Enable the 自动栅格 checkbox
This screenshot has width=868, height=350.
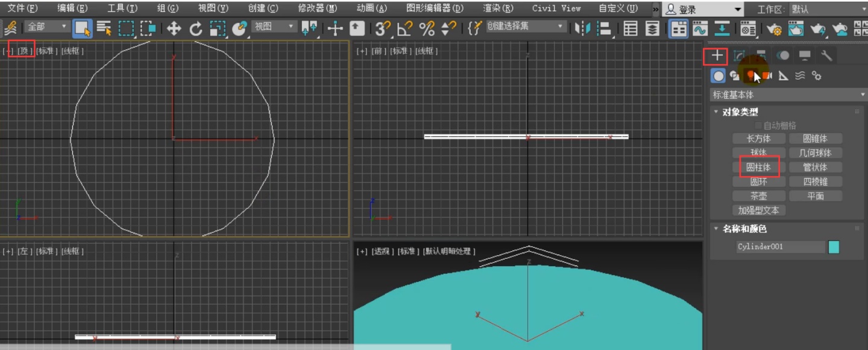[x=758, y=126]
